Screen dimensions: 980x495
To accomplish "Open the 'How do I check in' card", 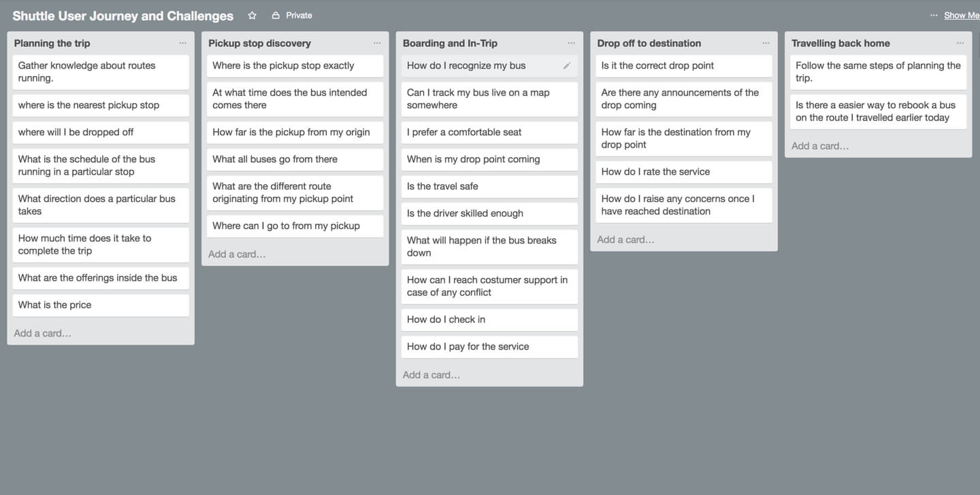I will point(489,320).
